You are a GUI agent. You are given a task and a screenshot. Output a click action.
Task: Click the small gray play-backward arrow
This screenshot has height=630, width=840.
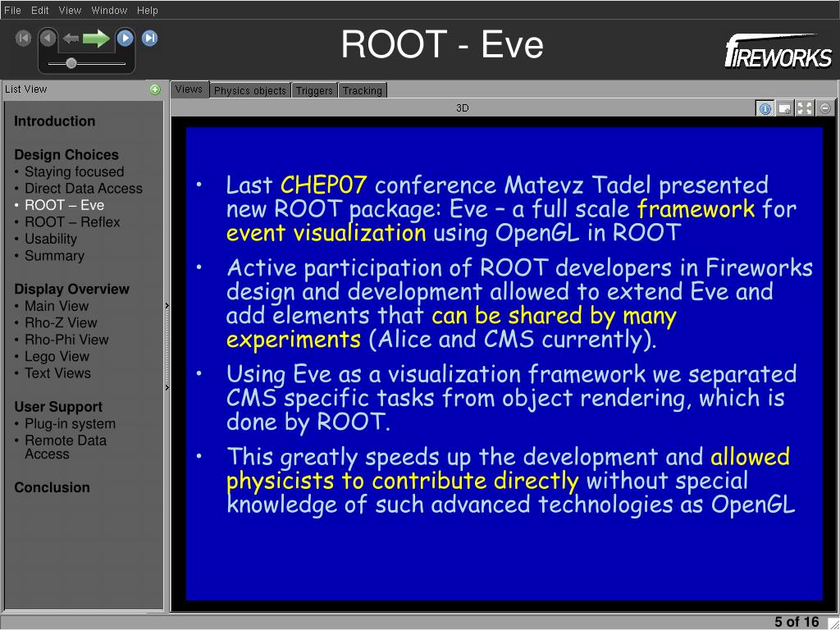click(71, 38)
